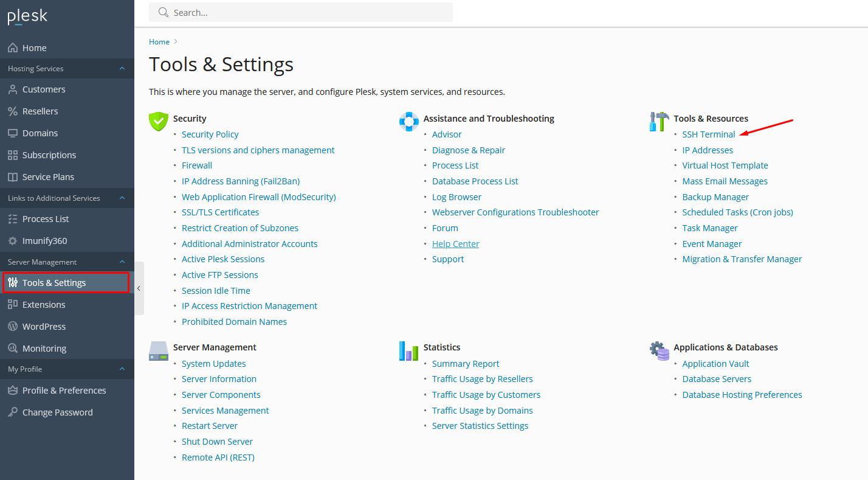This screenshot has width=868, height=480.
Task: Open the Application Vault link
Action: point(715,363)
